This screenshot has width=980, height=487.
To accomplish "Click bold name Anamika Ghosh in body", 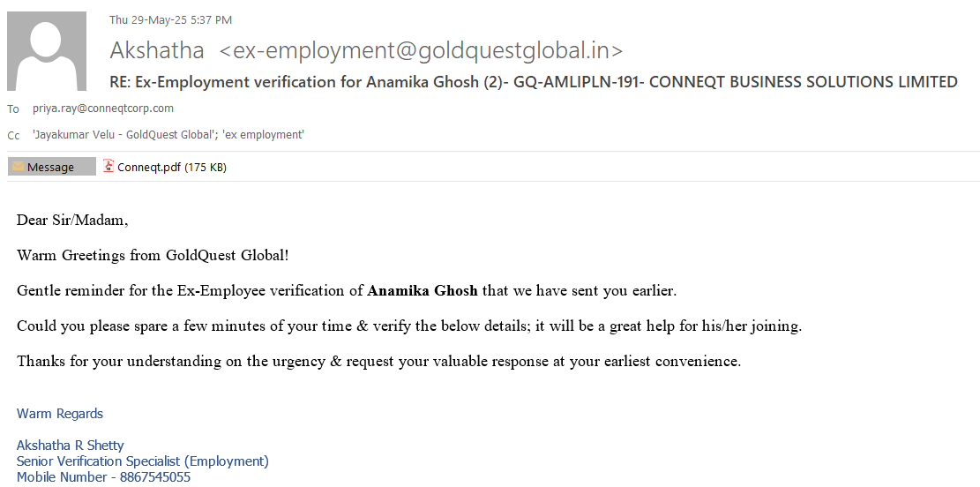I will click(x=423, y=290).
